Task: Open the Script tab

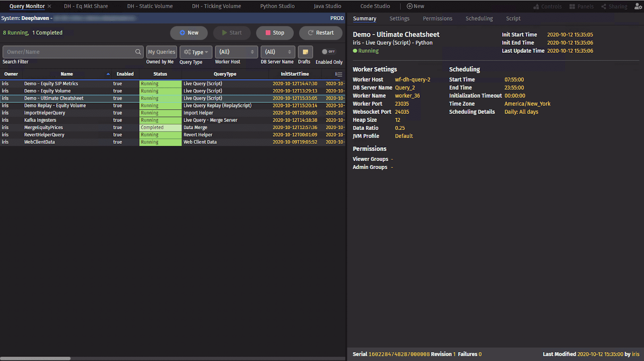Action: (x=513, y=19)
